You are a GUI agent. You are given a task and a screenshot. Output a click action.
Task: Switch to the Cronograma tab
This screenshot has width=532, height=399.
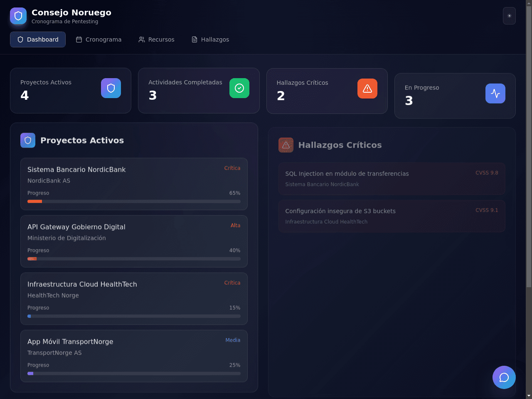point(99,39)
